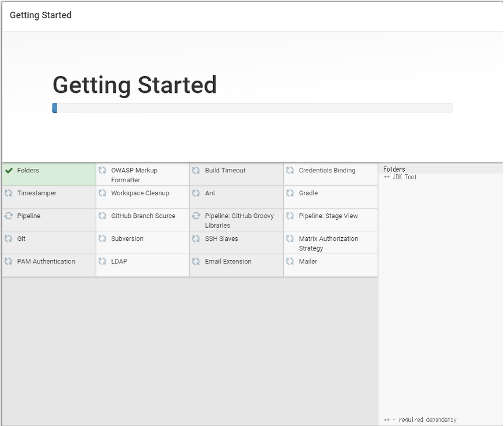This screenshot has width=504, height=426.
Task: Select the Subversion plugin name
Action: 127,238
